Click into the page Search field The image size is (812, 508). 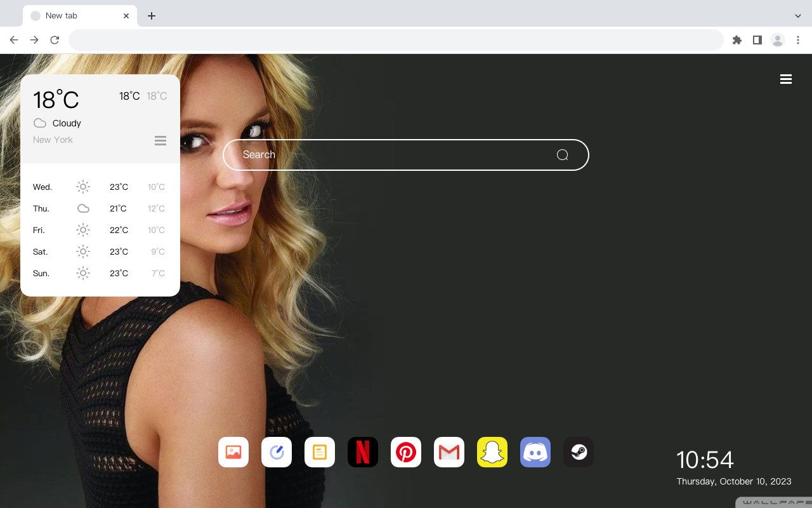tap(406, 155)
